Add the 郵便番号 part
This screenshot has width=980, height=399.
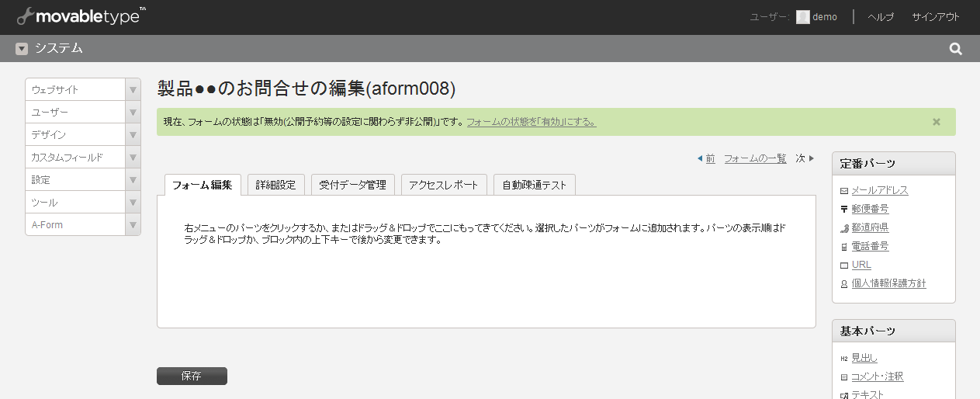point(870,210)
